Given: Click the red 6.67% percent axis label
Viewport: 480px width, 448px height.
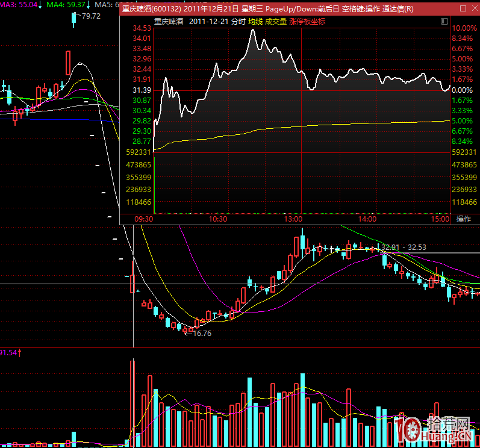Looking at the screenshot, I should tap(463, 49).
